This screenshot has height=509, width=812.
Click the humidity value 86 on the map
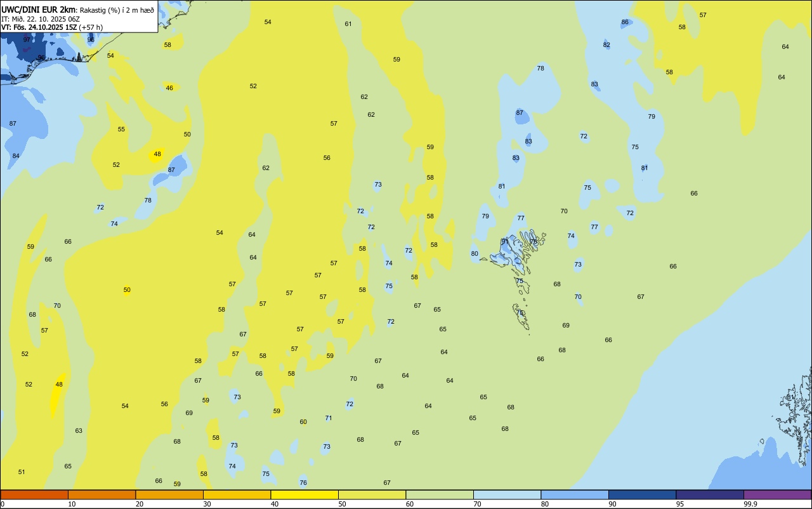(x=625, y=22)
